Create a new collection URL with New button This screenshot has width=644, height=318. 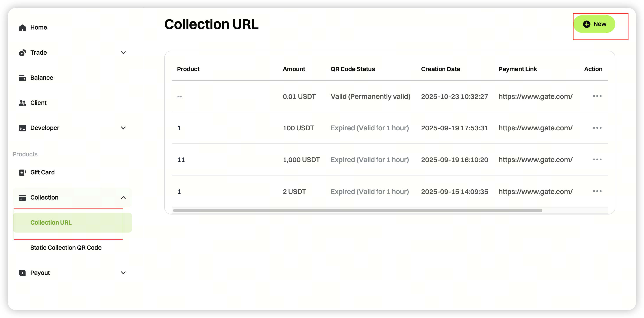click(x=594, y=24)
